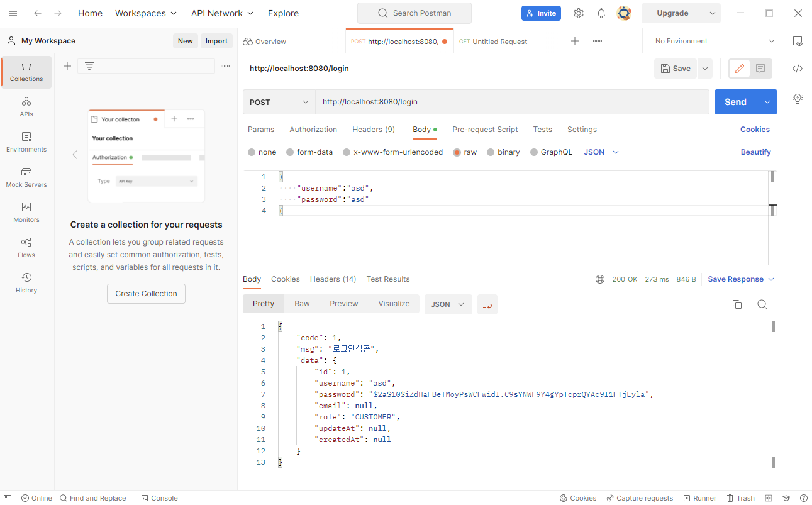Open the JSON body format dropdown

tap(600, 152)
